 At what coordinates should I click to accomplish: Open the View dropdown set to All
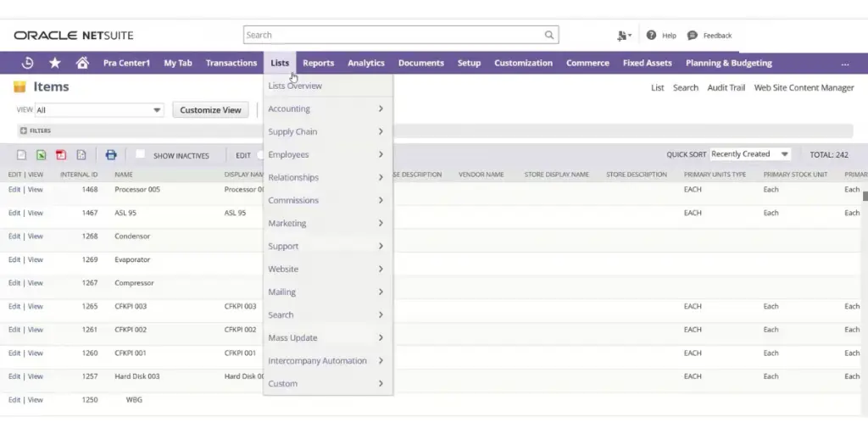[99, 110]
